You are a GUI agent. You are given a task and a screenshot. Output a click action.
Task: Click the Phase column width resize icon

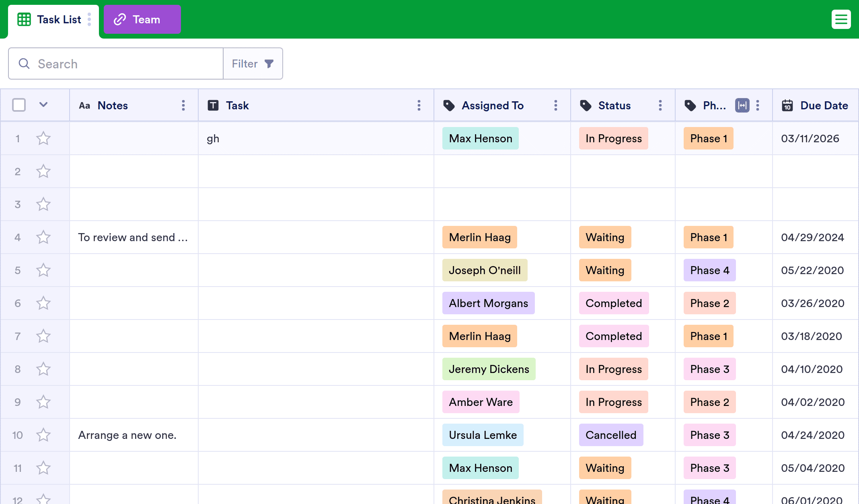742,105
